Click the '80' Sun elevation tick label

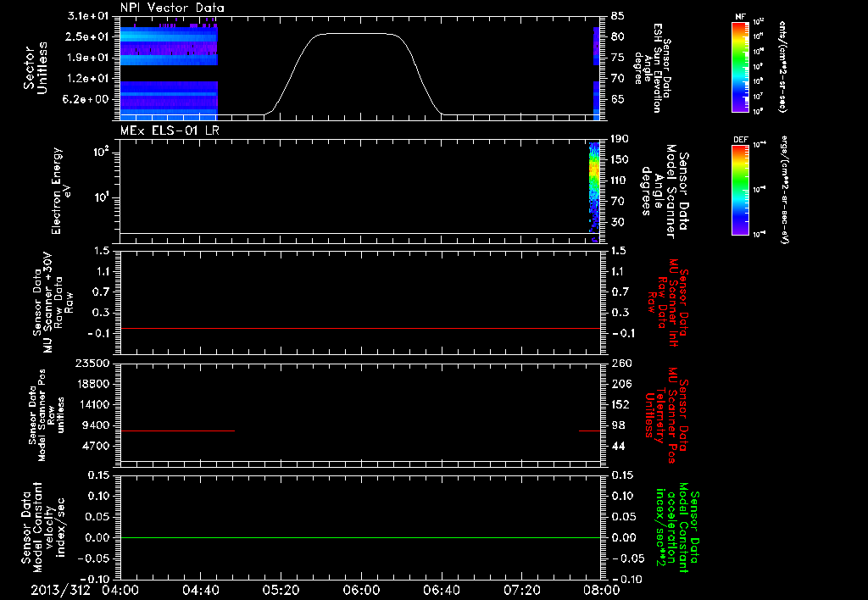[x=618, y=36]
